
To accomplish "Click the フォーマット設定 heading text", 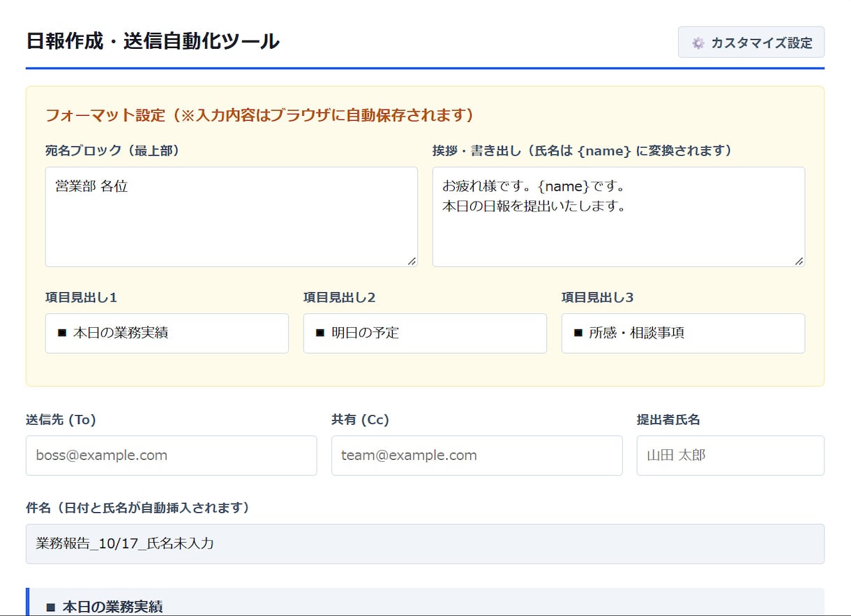I will click(259, 115).
